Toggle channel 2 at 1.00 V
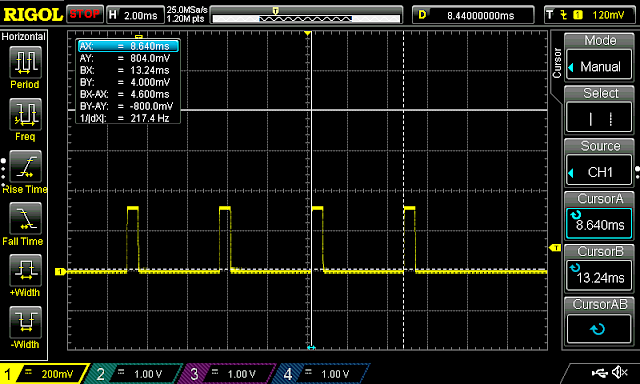The width and height of the screenshot is (640, 384). [135, 374]
